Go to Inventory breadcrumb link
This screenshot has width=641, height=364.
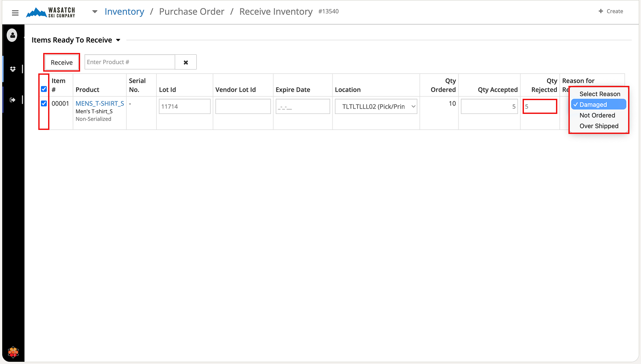(124, 12)
